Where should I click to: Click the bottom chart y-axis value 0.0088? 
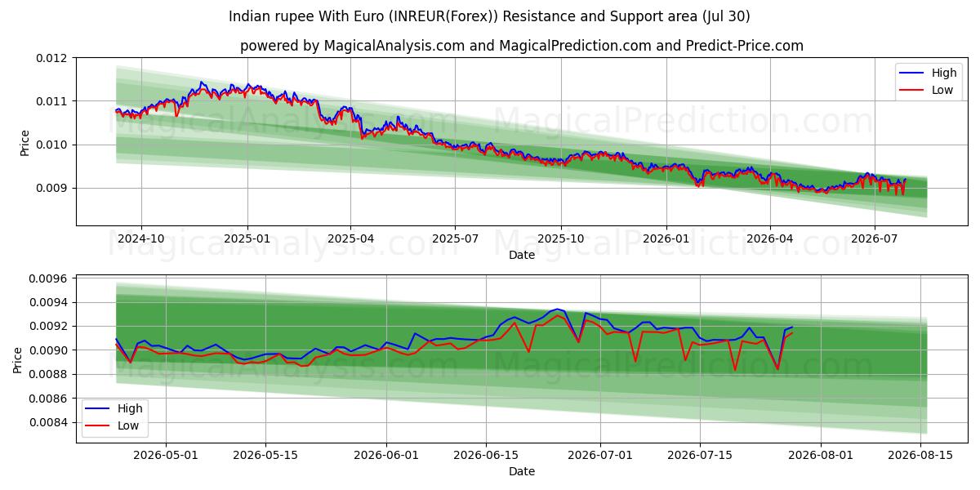(50, 374)
